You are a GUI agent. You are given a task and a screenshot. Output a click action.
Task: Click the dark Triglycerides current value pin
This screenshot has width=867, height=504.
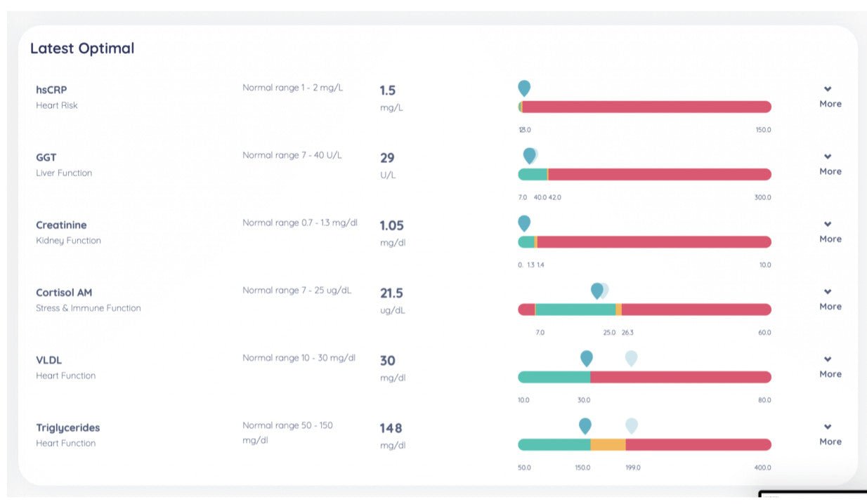click(585, 425)
